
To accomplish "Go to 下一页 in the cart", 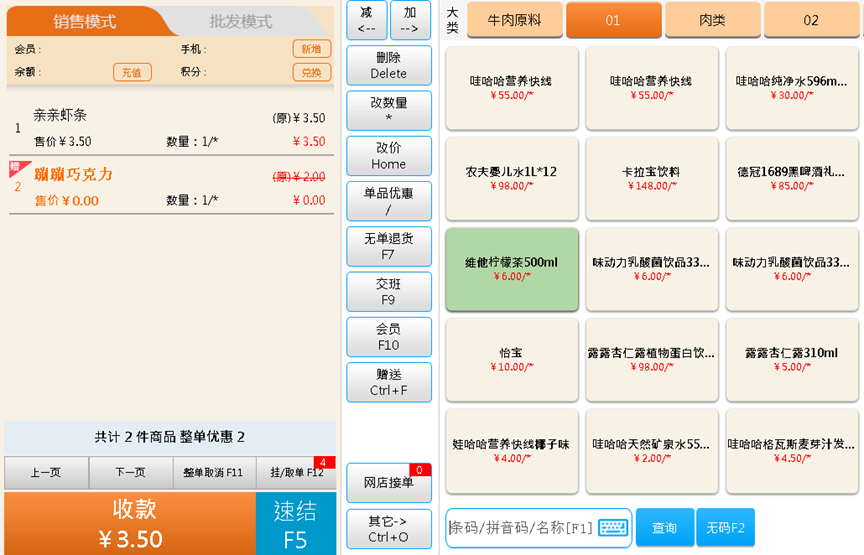I will pyautogui.click(x=131, y=472).
